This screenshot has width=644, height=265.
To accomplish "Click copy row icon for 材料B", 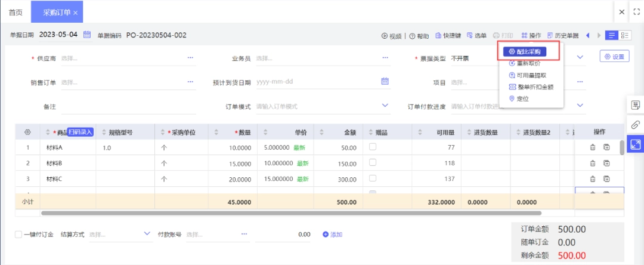I will pyautogui.click(x=606, y=163).
